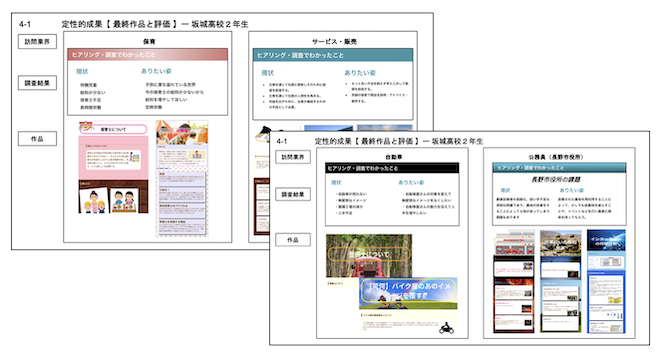Open the rocky landscape webpage thumbnail
Screen dimensions: 670x363
[x=561, y=281]
